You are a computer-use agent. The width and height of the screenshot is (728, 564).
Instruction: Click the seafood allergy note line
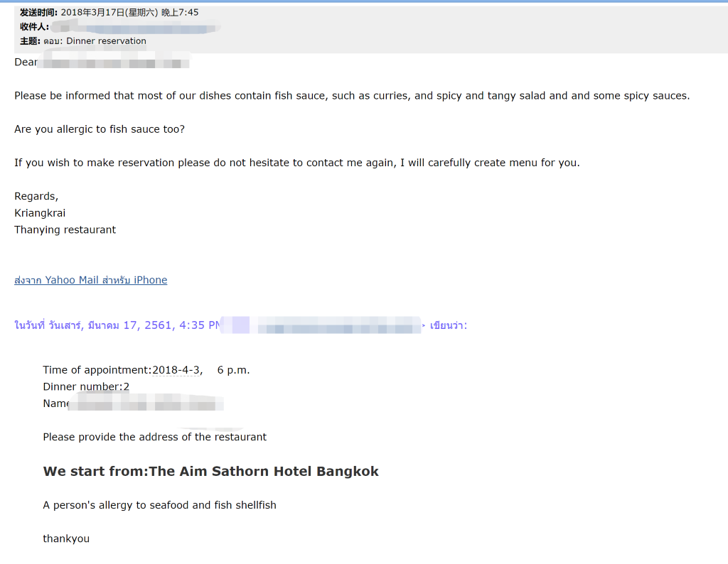tap(160, 505)
